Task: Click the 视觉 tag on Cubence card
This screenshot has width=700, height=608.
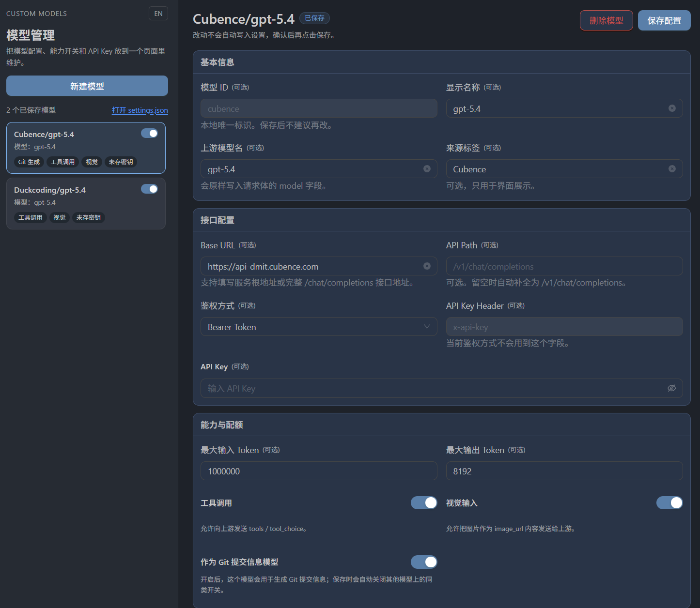Action: pyautogui.click(x=92, y=162)
